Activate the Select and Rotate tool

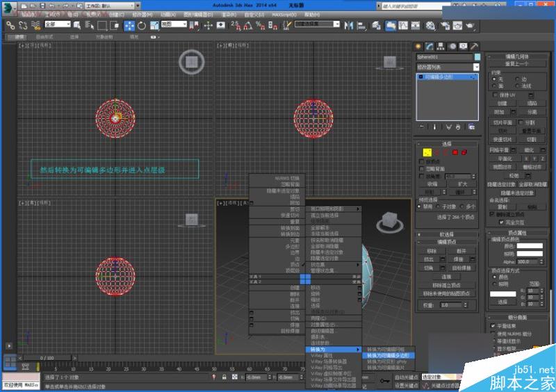142,26
